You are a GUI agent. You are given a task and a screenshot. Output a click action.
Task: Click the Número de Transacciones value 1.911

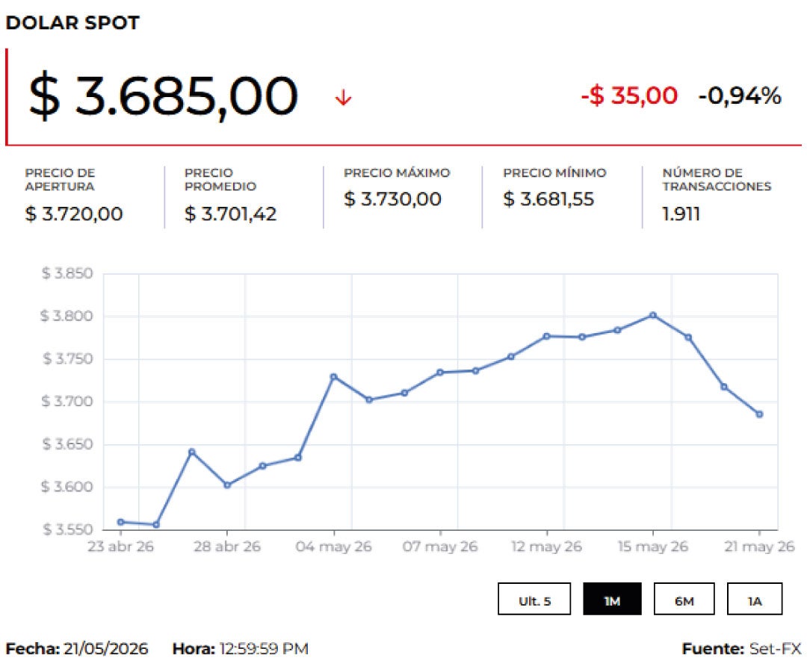click(x=681, y=214)
